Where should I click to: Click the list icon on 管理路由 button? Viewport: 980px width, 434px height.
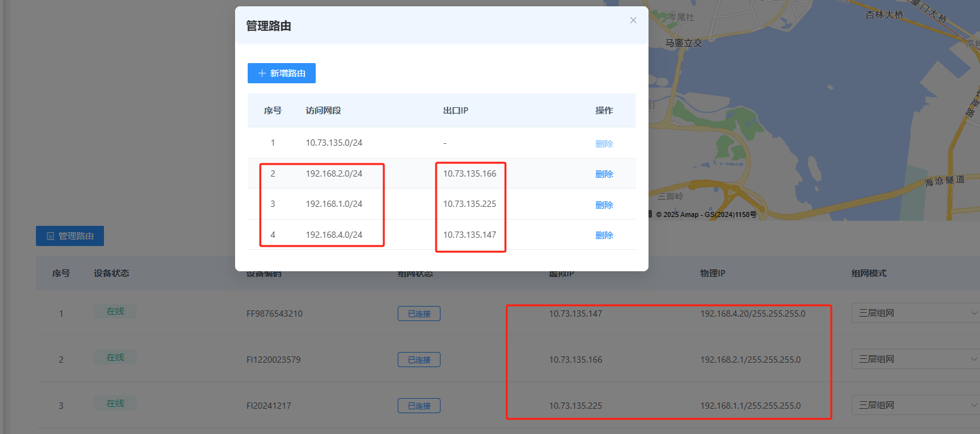pyautogui.click(x=50, y=236)
